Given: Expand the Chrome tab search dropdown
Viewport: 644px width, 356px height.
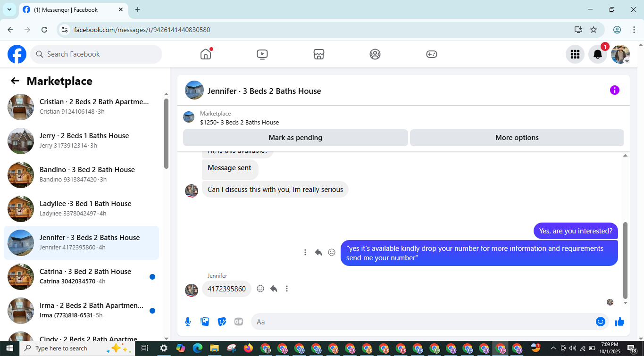Looking at the screenshot, I should (9, 9).
